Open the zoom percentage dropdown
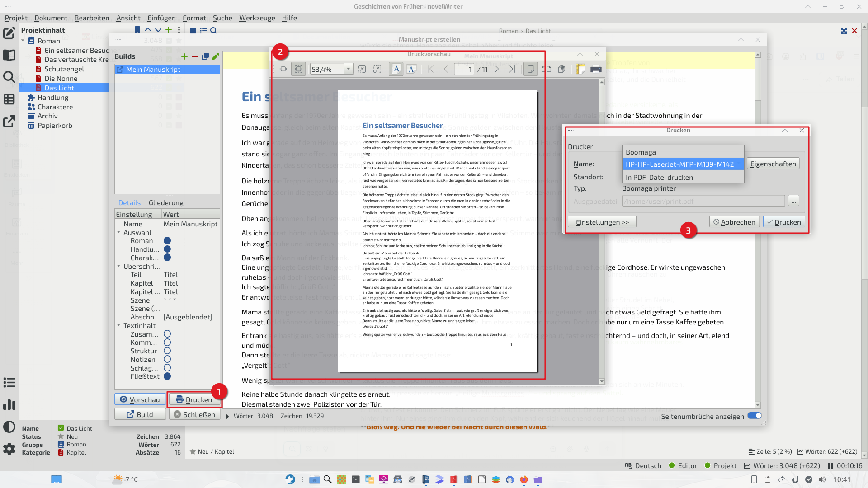This screenshot has height=488, width=868. coord(348,69)
